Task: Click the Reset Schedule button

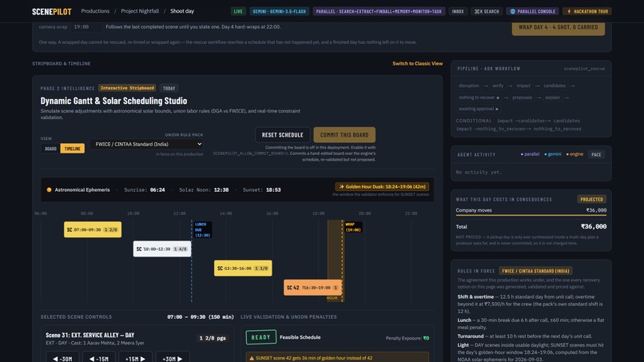Action: (x=283, y=135)
